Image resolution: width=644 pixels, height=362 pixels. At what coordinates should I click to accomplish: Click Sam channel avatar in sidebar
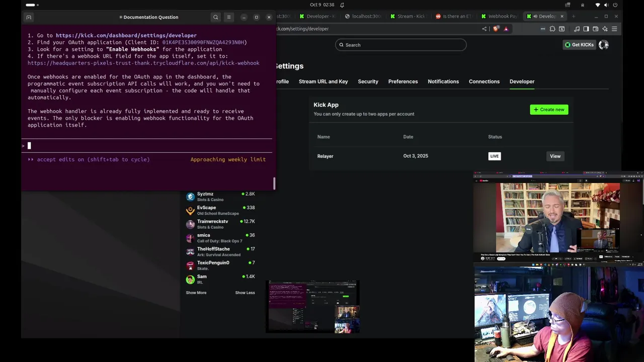[190, 279]
